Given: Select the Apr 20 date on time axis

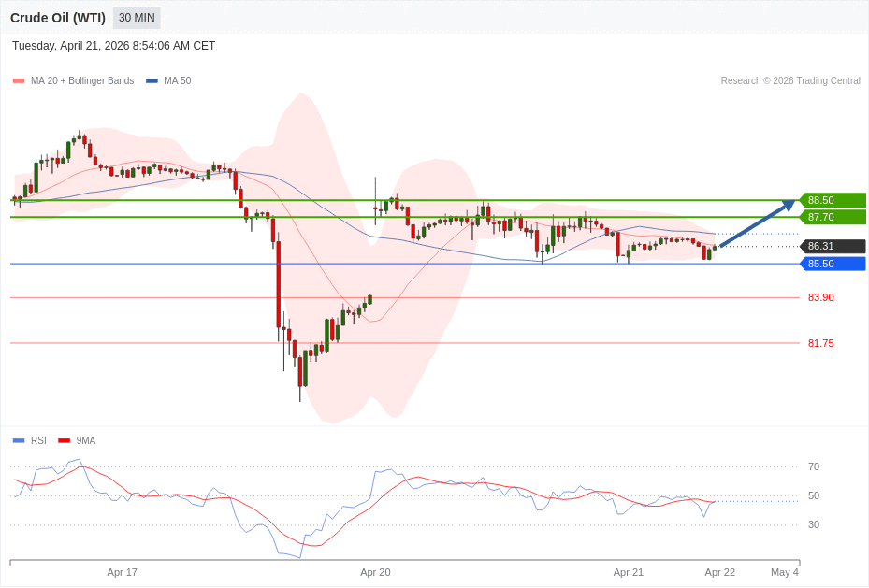Looking at the screenshot, I should pos(375,572).
